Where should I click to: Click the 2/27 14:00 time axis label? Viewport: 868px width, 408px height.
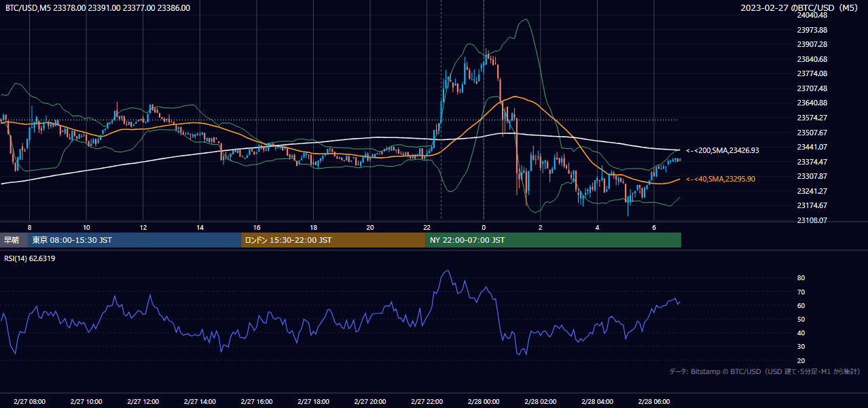(x=199, y=402)
